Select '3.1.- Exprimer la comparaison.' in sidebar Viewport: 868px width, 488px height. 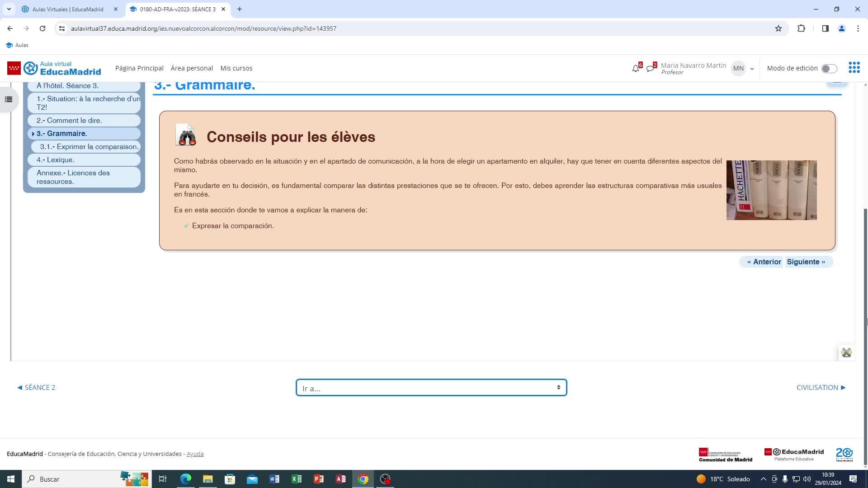pyautogui.click(x=89, y=147)
